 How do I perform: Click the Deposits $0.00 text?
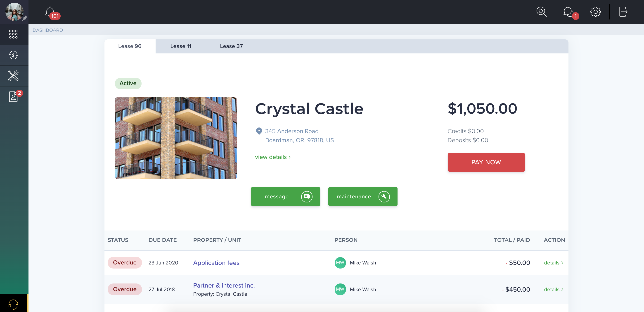point(468,140)
